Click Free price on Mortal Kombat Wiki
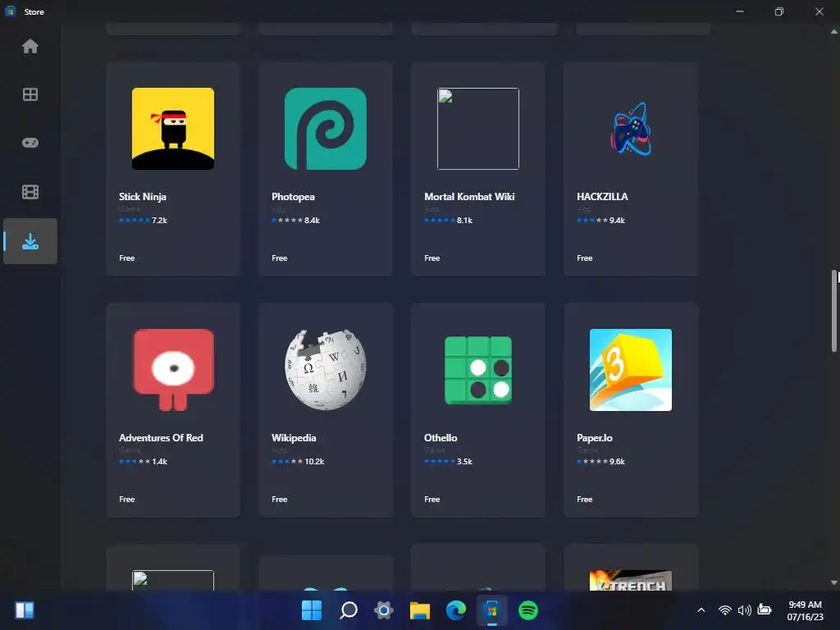The width and height of the screenshot is (840, 630). point(432,258)
